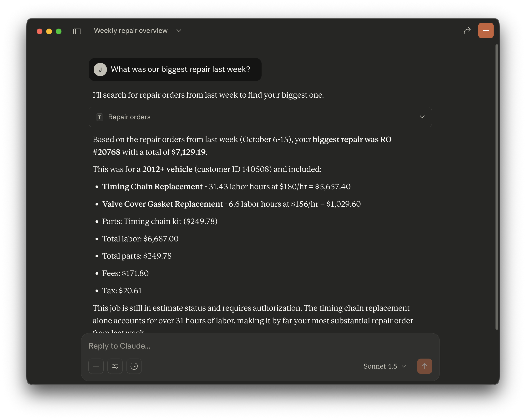Click the share arrow icon
526x420 pixels.
pos(467,31)
